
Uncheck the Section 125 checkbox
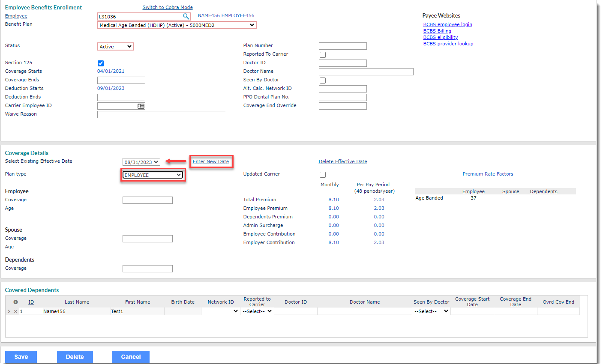100,63
